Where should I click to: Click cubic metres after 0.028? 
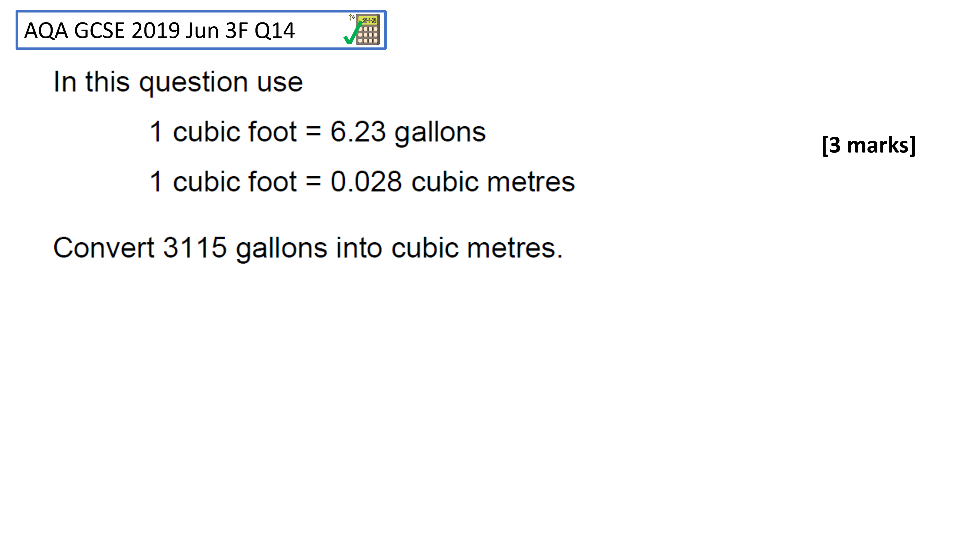point(493,181)
